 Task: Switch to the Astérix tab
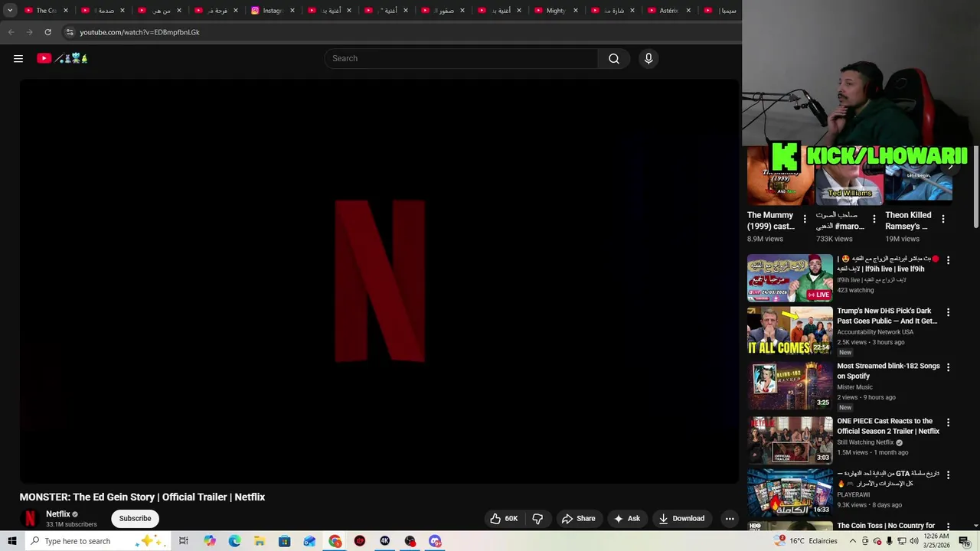click(x=668, y=11)
